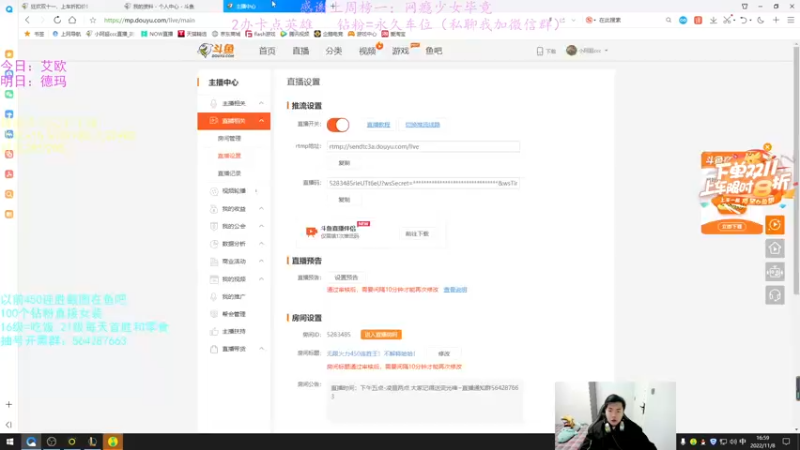Click the orange play icon on the right toolbar
This screenshot has width=800, height=450.
pyautogui.click(x=774, y=224)
